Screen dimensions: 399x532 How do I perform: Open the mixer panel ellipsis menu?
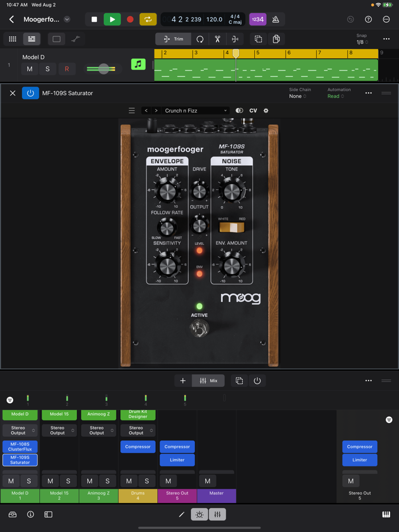click(x=368, y=380)
